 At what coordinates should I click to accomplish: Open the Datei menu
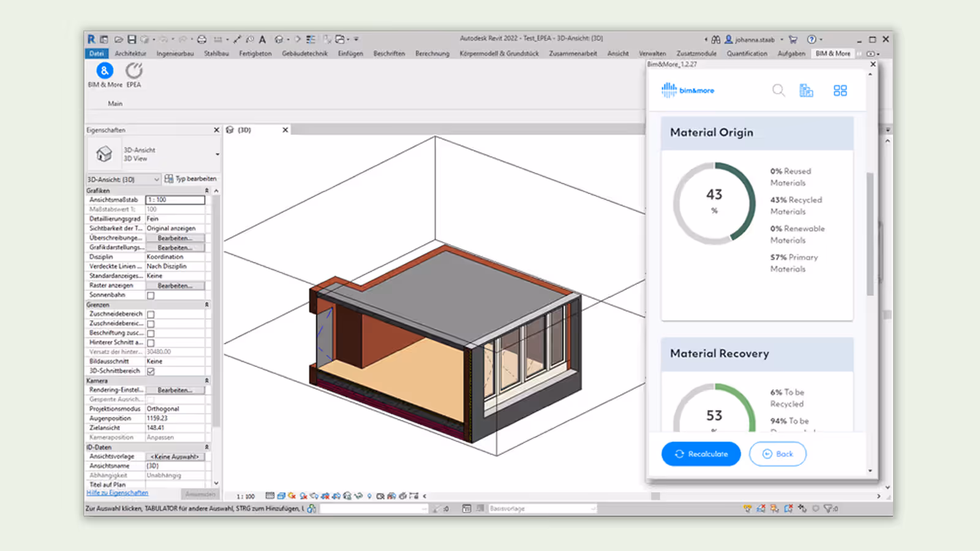(x=97, y=54)
